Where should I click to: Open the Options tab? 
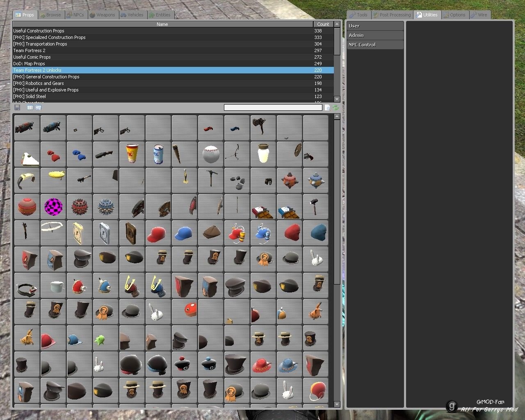[x=454, y=15]
